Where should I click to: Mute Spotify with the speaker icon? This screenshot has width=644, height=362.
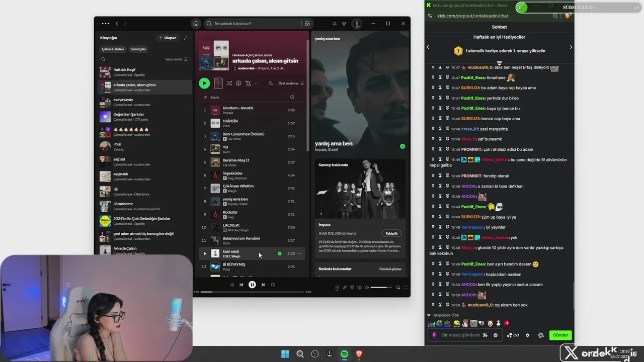(366, 288)
